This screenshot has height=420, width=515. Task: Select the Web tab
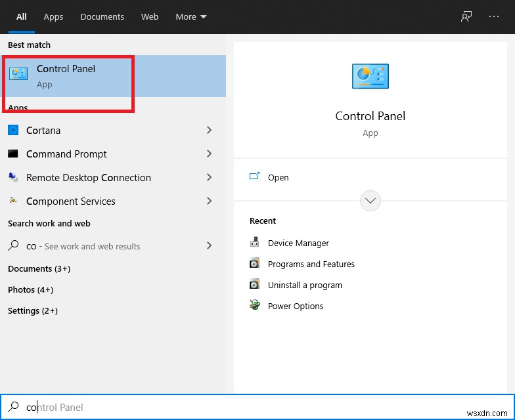[x=150, y=17]
